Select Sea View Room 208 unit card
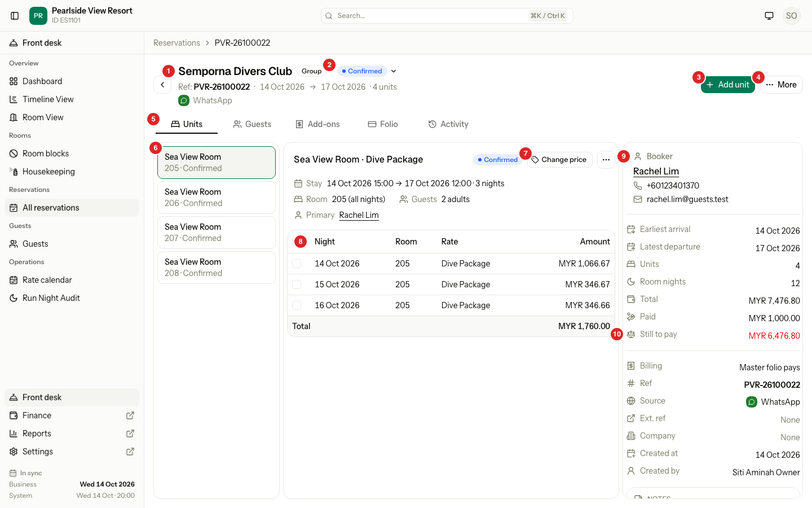812x508 pixels. click(217, 268)
